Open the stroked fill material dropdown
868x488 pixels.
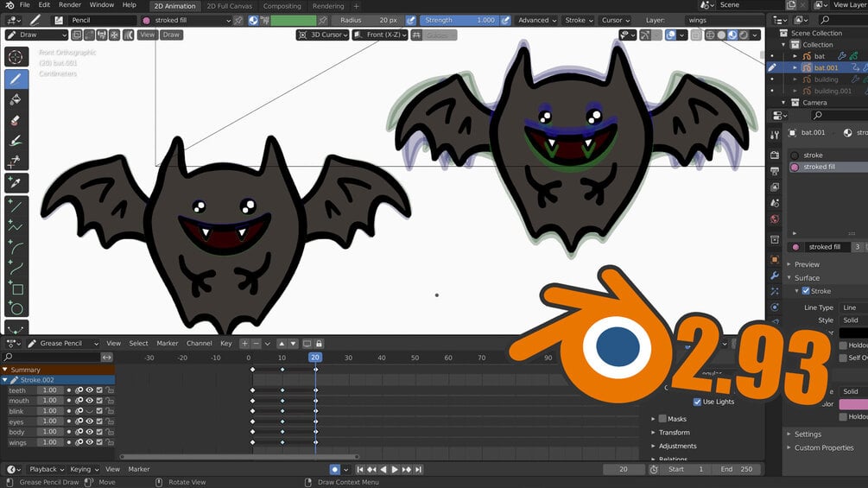point(187,20)
